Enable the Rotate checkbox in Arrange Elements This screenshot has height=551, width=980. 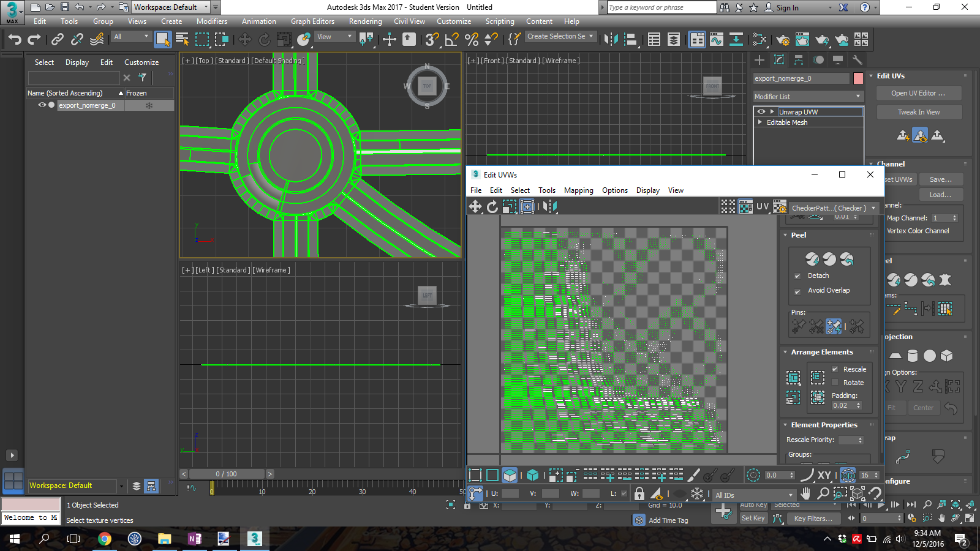[835, 383]
